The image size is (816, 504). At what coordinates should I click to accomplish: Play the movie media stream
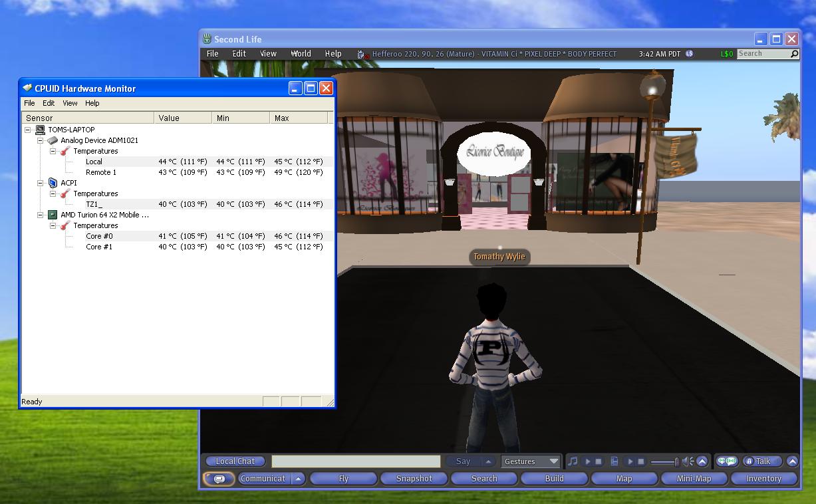pos(630,461)
